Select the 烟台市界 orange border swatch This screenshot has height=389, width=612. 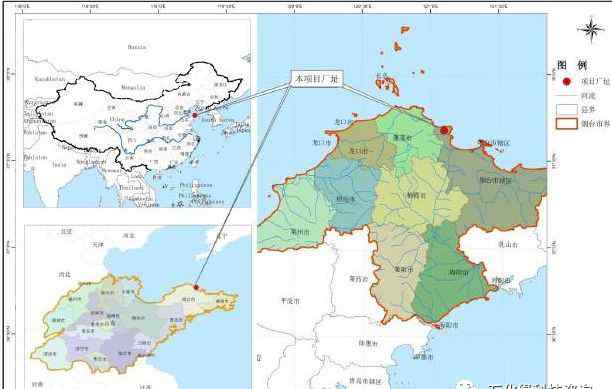pos(566,124)
